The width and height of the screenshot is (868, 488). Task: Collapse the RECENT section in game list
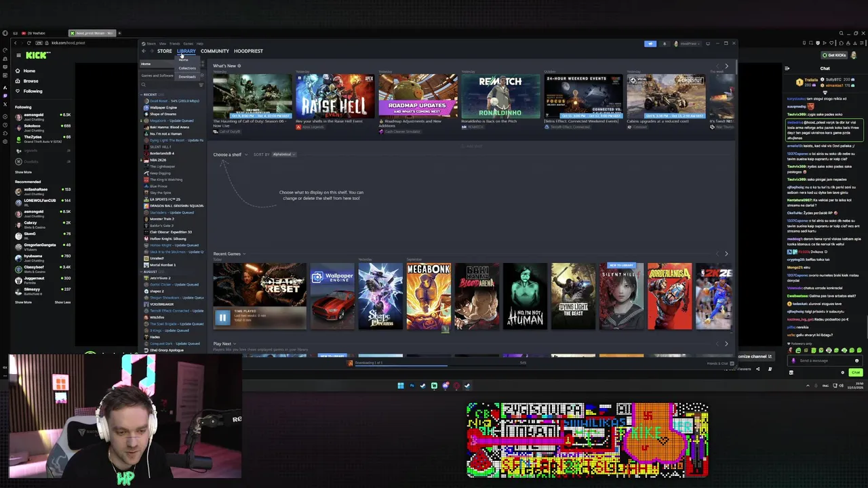coord(142,94)
